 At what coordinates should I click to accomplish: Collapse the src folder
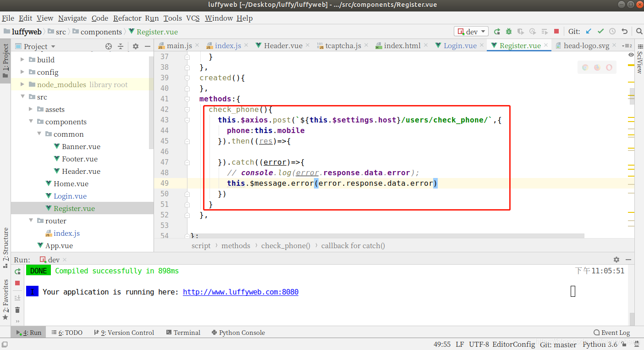(x=23, y=97)
